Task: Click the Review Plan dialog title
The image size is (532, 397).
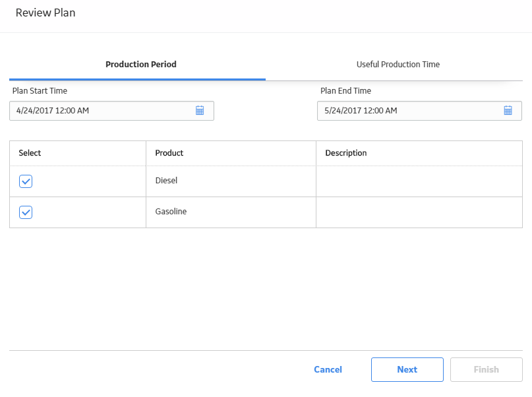Action: pyautogui.click(x=45, y=13)
